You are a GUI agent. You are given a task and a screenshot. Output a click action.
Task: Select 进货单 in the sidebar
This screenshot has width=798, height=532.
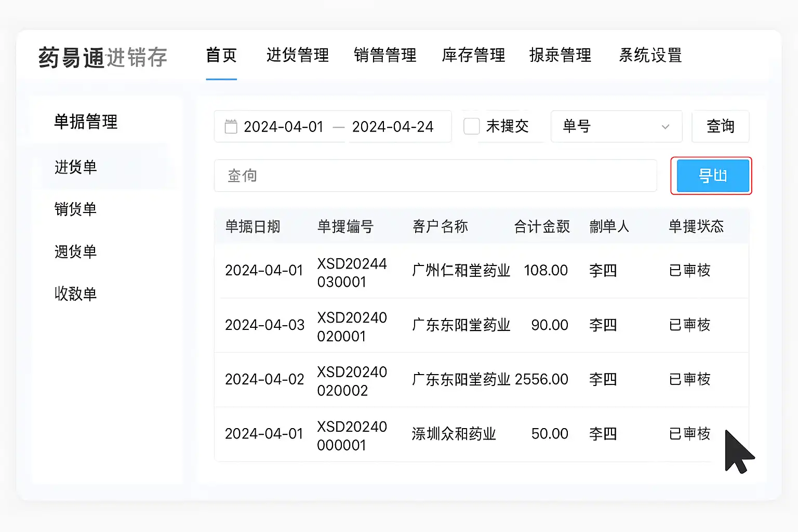click(x=76, y=167)
